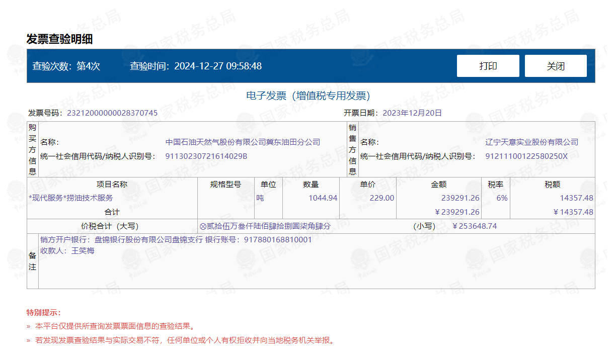The image size is (614, 364).
Task: Click the 合计 row label
Action: pyautogui.click(x=112, y=212)
